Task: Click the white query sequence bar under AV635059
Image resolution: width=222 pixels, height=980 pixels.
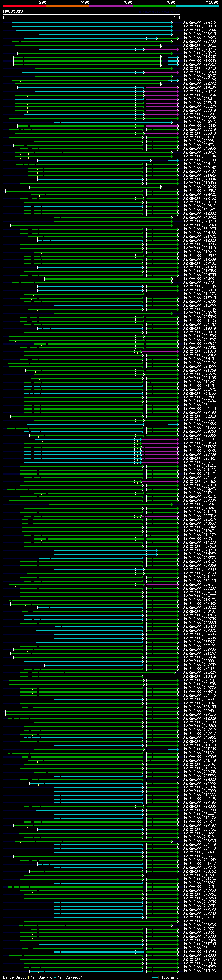Action: click(92, 15)
